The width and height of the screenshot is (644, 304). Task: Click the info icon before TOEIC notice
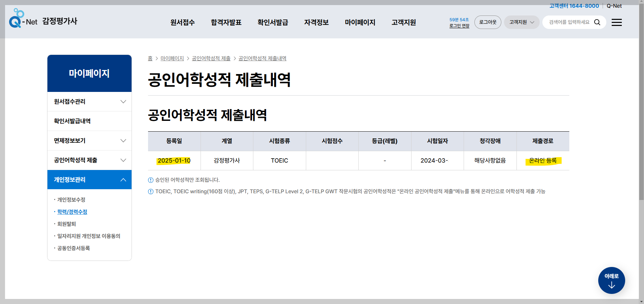151,192
